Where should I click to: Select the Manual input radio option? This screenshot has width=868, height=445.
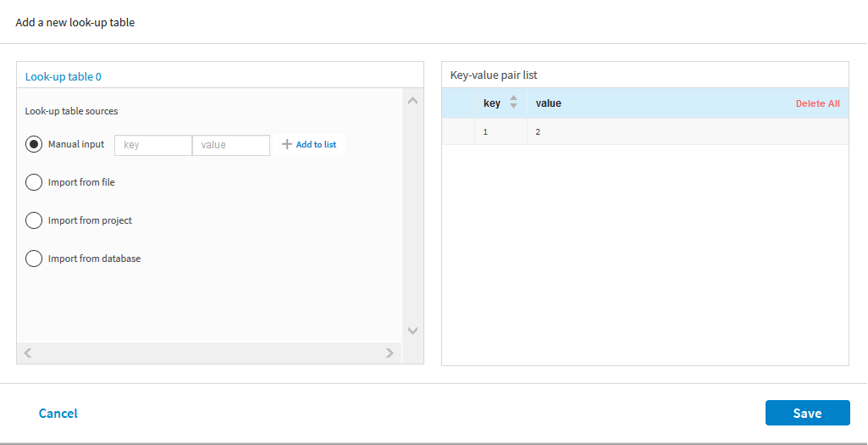coord(34,144)
